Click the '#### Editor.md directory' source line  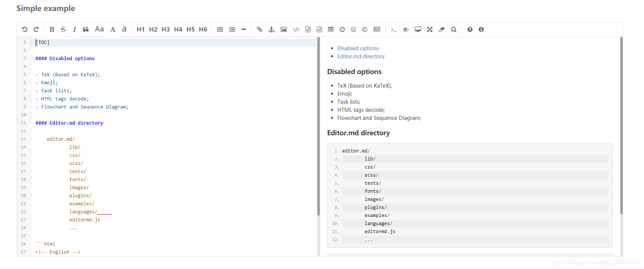click(x=69, y=123)
